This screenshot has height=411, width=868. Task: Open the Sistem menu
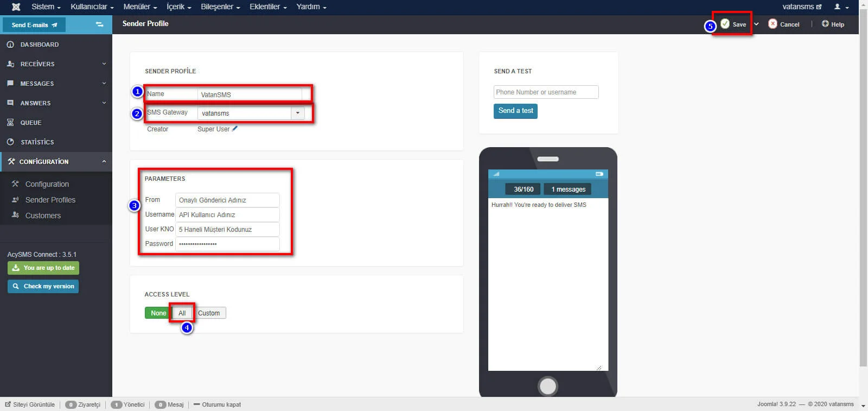[x=46, y=7]
